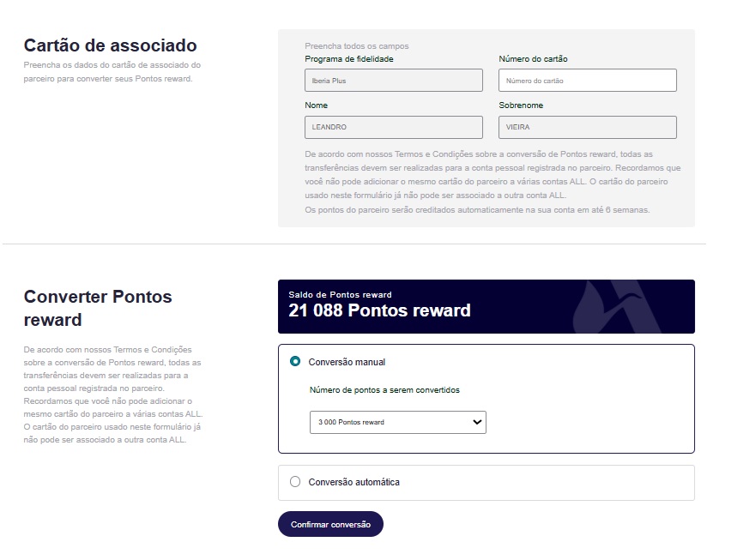Screen dimensions: 731x560
Task: Click the Sobrenome label text
Action: click(x=521, y=105)
